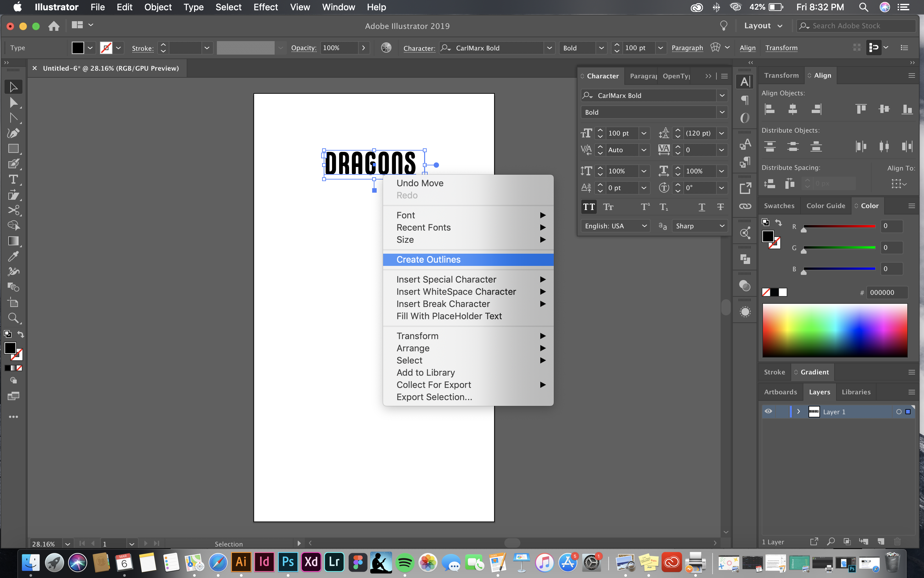Open zoom level dropdown at 28.16%
The height and width of the screenshot is (578, 924).
tap(68, 544)
